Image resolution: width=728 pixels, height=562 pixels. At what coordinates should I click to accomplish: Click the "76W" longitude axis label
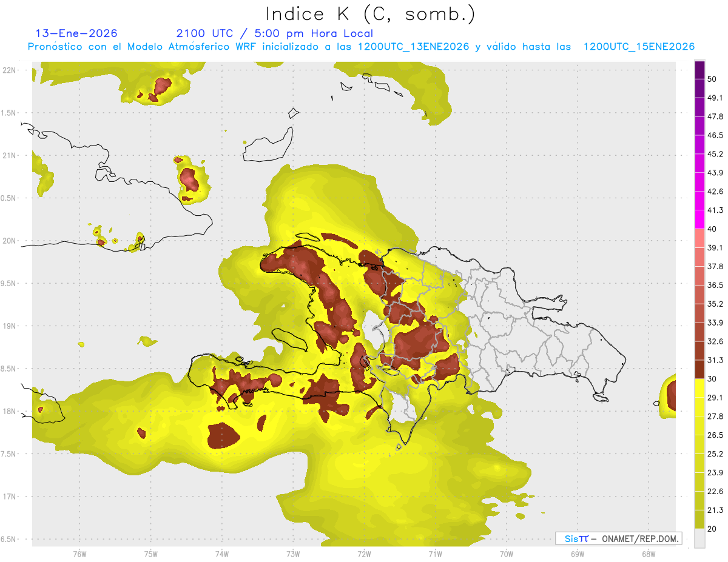79,553
